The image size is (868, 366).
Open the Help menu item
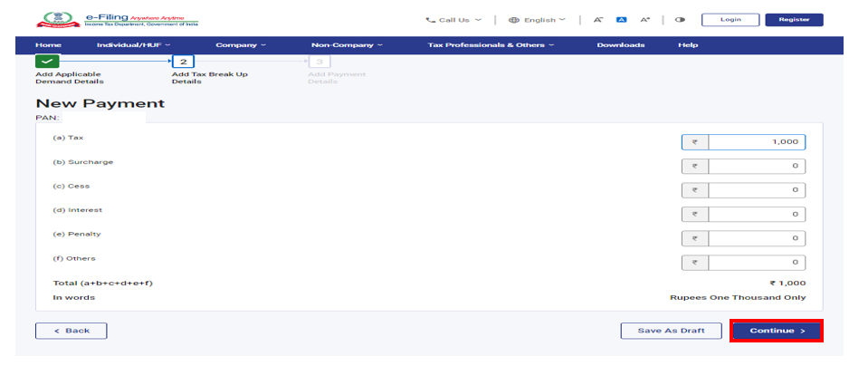point(688,44)
